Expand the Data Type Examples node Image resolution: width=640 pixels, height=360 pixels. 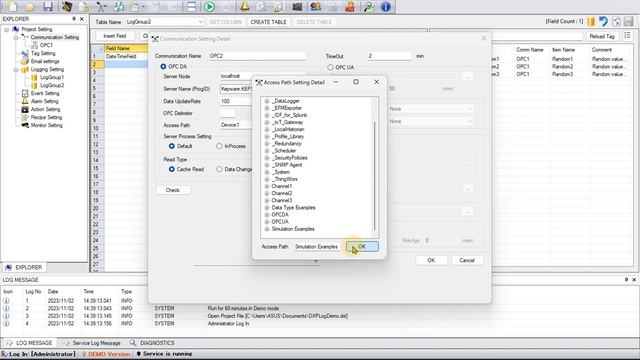click(x=267, y=208)
